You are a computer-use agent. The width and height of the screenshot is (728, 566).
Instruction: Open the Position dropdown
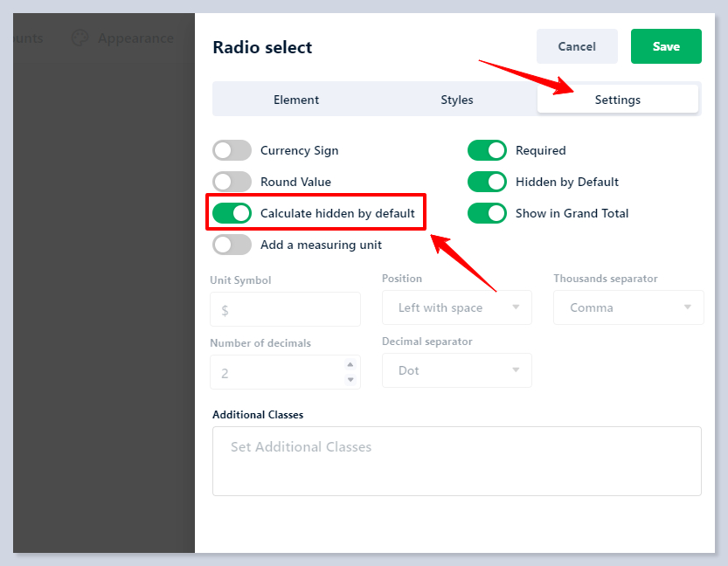click(456, 307)
